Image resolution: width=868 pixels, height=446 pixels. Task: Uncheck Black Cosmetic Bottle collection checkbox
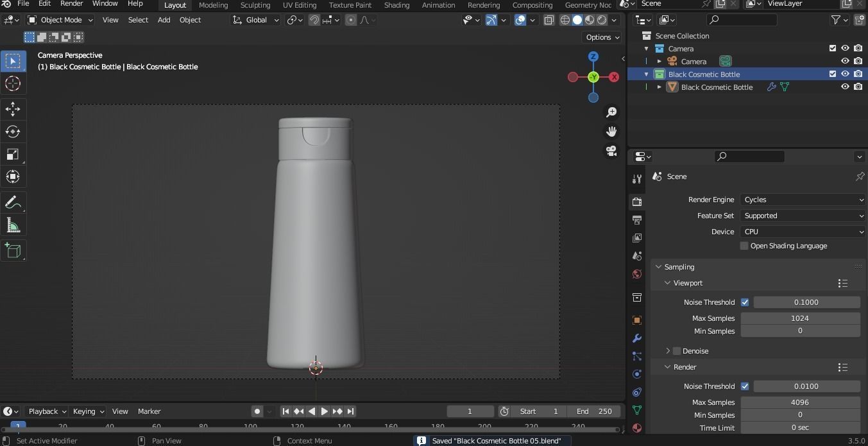click(833, 74)
